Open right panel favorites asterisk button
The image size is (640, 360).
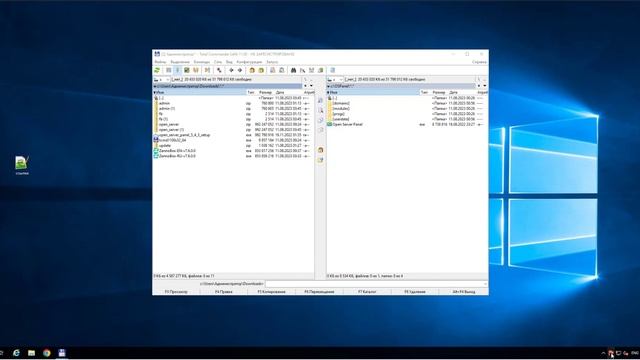point(479,86)
